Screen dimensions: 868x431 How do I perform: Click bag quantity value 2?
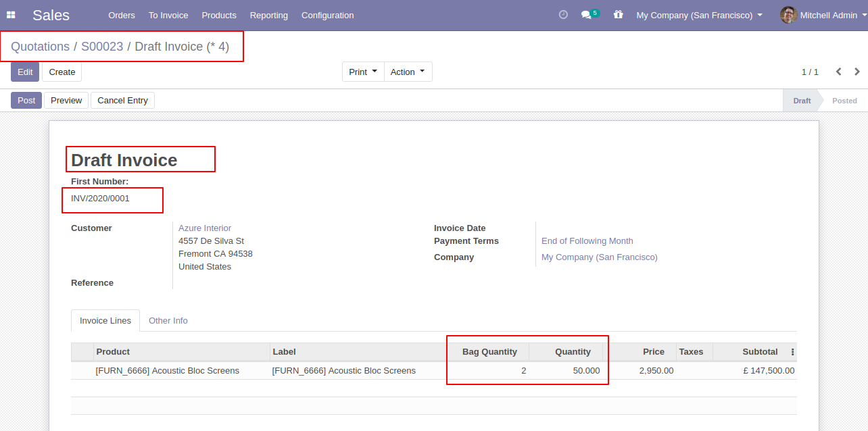(523, 371)
